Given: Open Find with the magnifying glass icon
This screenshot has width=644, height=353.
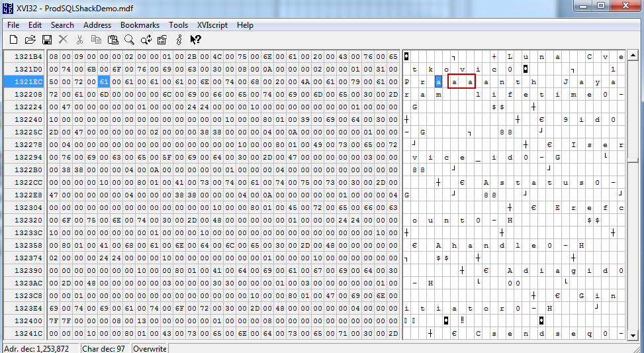Looking at the screenshot, I should tap(130, 40).
